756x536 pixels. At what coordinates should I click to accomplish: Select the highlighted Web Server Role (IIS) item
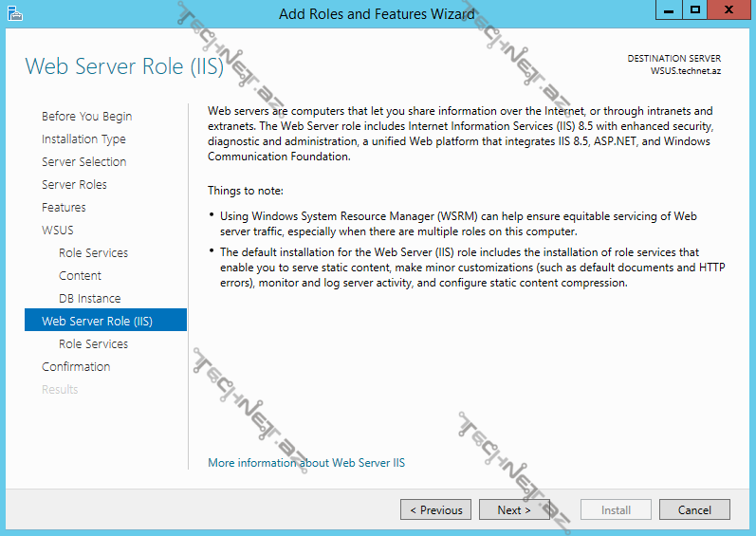(97, 322)
